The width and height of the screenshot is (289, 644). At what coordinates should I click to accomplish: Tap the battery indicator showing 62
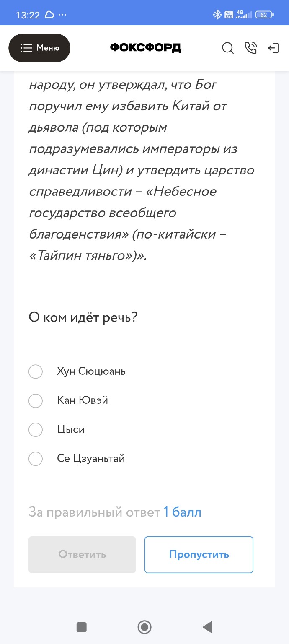(264, 14)
